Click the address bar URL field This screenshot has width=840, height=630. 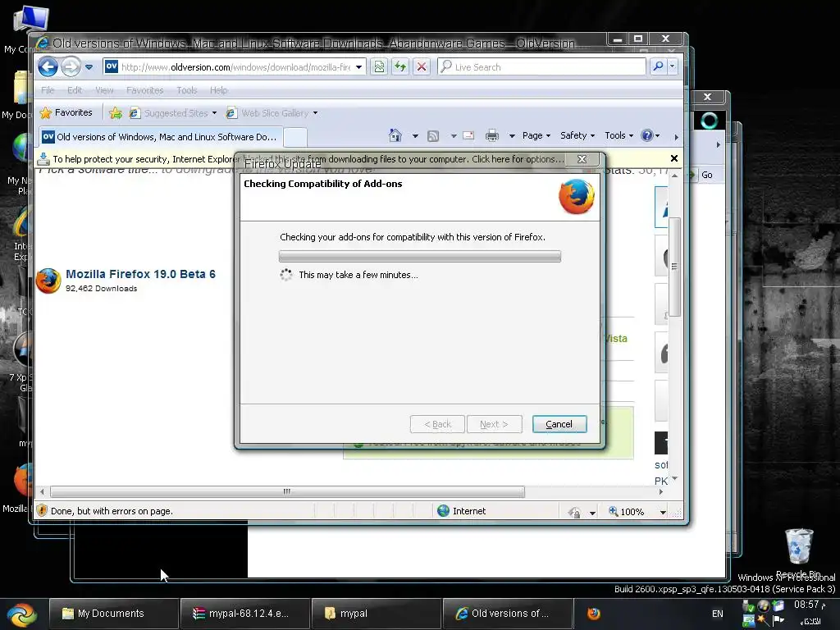click(x=235, y=67)
